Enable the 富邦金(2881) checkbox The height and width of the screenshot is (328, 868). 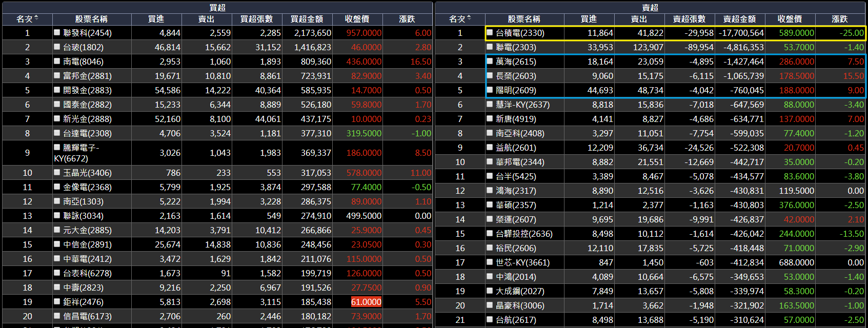(57, 75)
